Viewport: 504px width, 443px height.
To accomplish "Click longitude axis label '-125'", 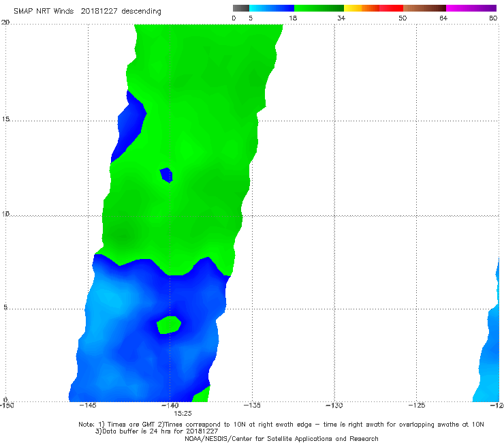I will coord(417,406).
